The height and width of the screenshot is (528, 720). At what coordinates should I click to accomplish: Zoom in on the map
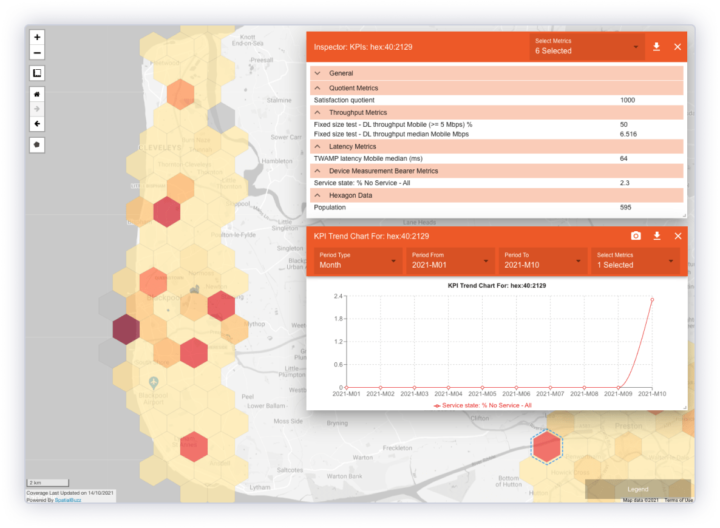coord(38,37)
